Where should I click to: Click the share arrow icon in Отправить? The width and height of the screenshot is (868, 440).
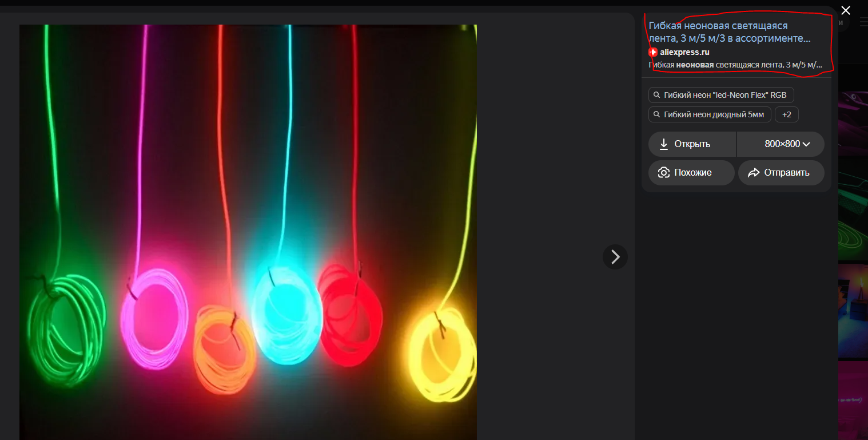point(754,173)
